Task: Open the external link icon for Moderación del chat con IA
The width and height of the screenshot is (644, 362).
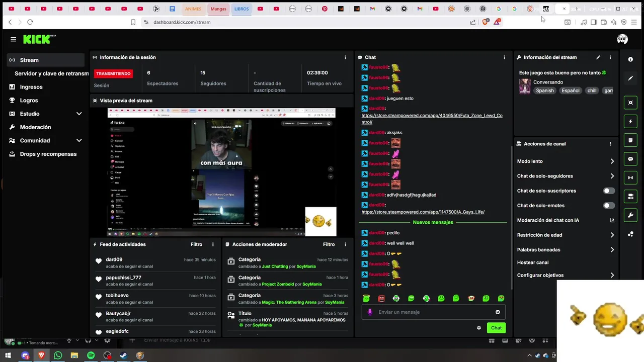Action: [612, 220]
